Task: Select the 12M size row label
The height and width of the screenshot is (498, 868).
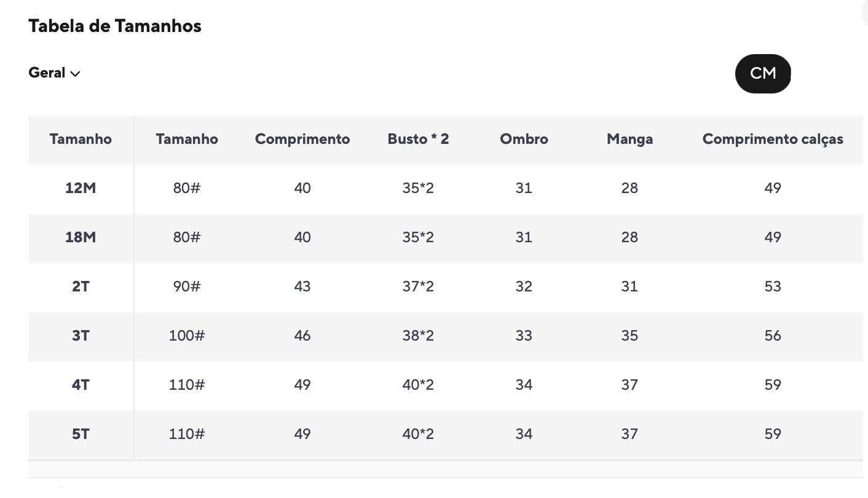Action: [81, 188]
